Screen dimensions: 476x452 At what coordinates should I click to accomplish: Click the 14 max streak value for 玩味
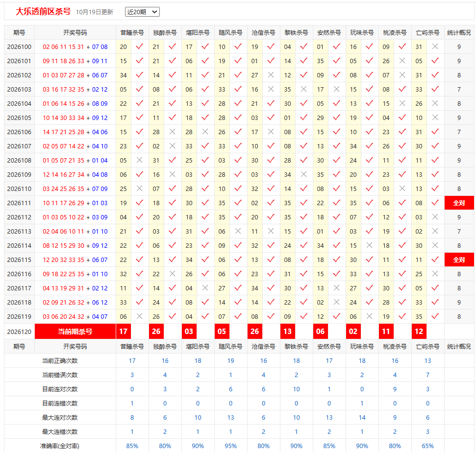(362, 417)
